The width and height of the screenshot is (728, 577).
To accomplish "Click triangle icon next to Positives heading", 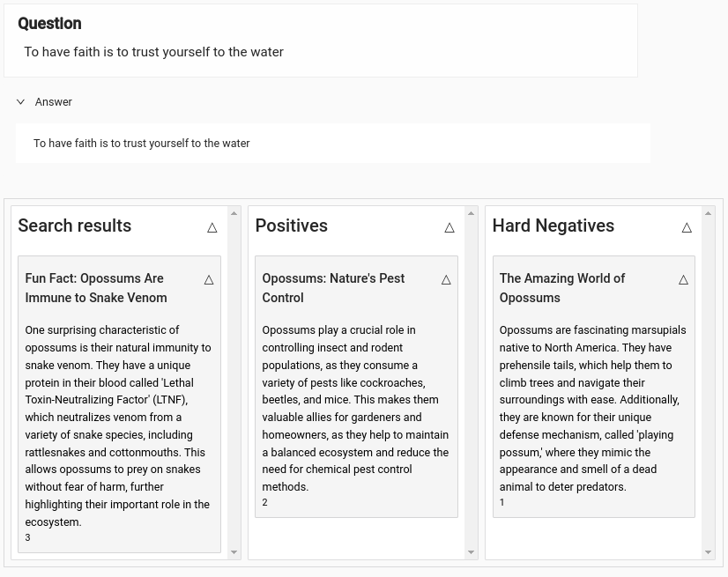I will coord(449,227).
